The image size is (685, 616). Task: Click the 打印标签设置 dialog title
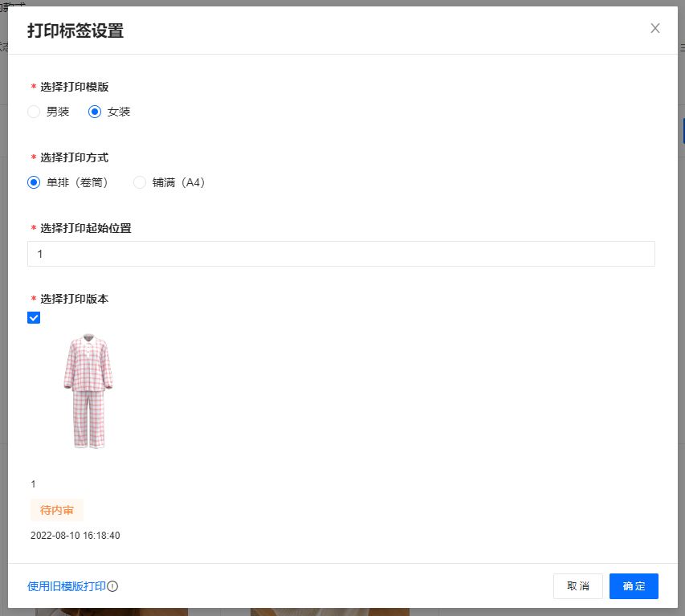click(75, 31)
